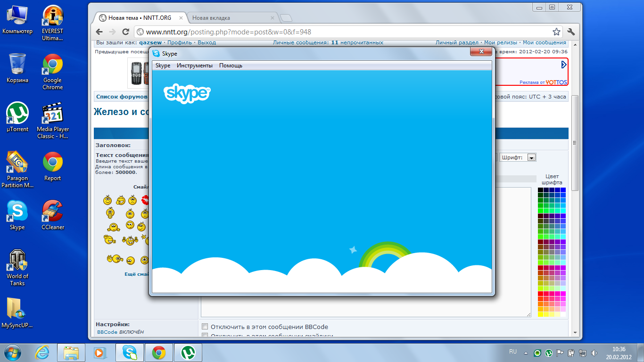
Task: Follow the Профиль link
Action: click(x=179, y=42)
